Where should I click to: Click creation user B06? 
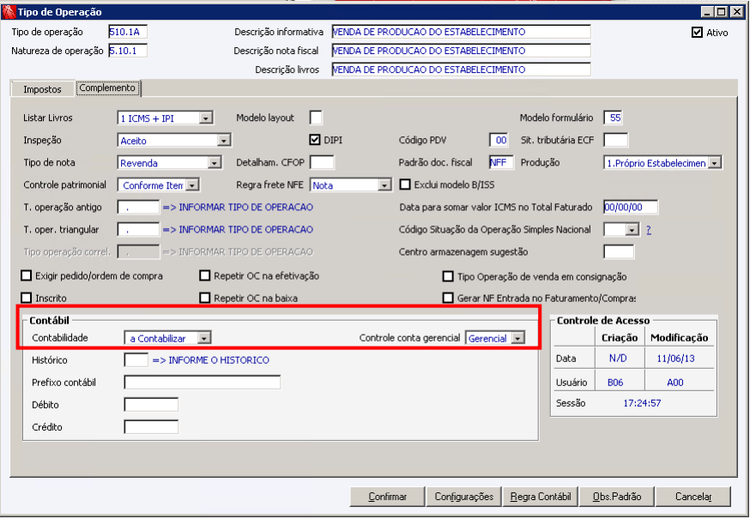click(x=616, y=383)
